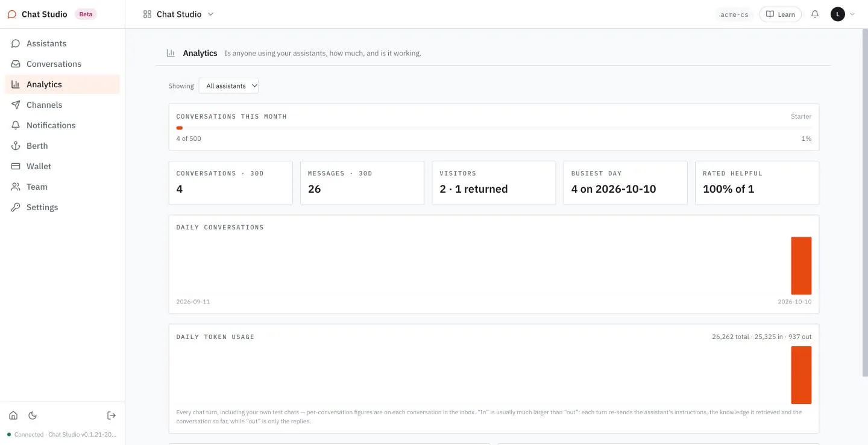This screenshot has width=868, height=445.
Task: Open Settings via its key icon
Action: [x=16, y=207]
